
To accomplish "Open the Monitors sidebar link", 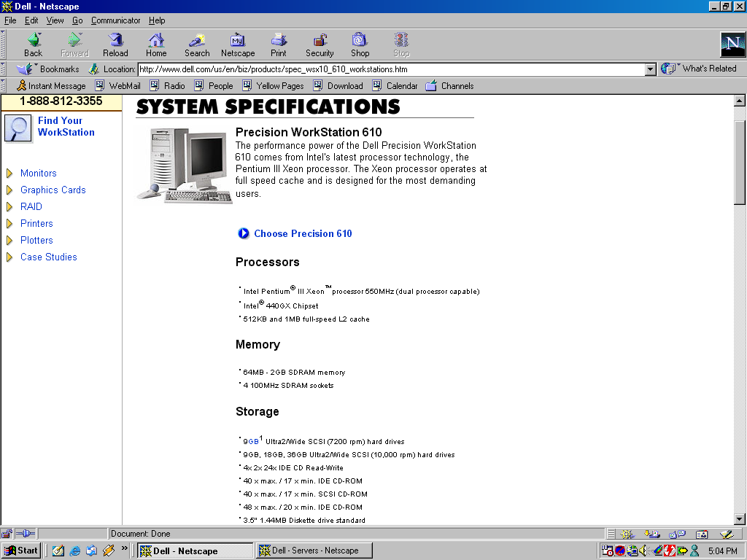I will pyautogui.click(x=38, y=174).
